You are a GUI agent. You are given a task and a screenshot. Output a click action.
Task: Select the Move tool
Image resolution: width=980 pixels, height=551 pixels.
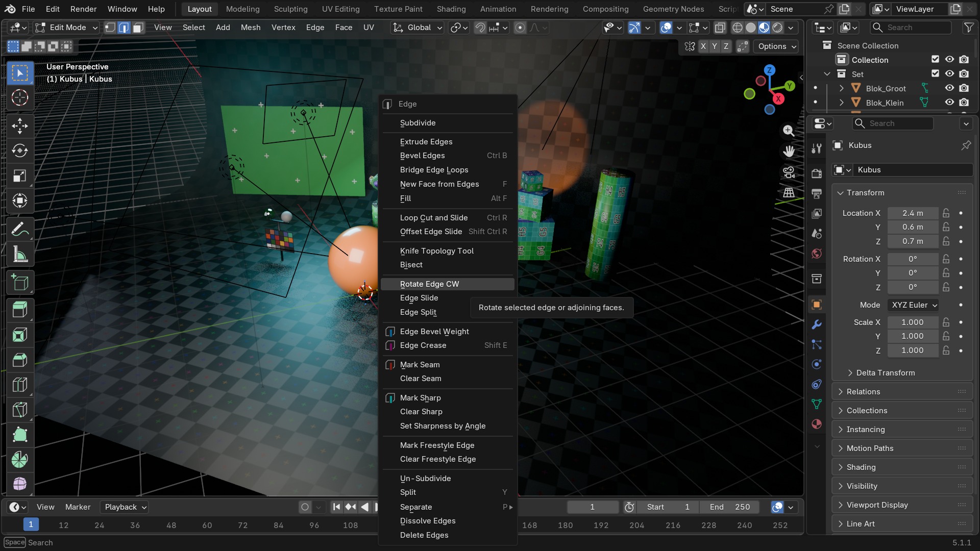[20, 126]
